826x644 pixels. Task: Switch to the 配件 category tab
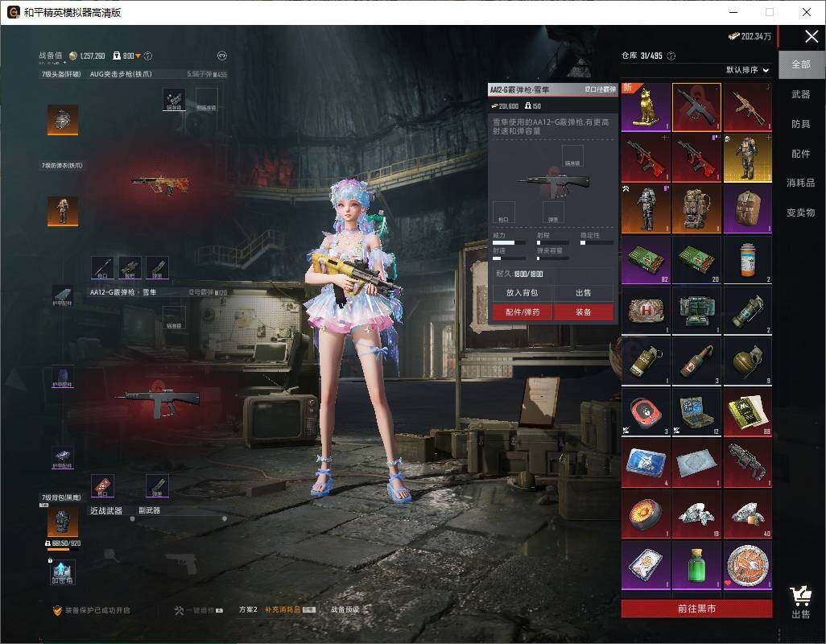pos(801,153)
